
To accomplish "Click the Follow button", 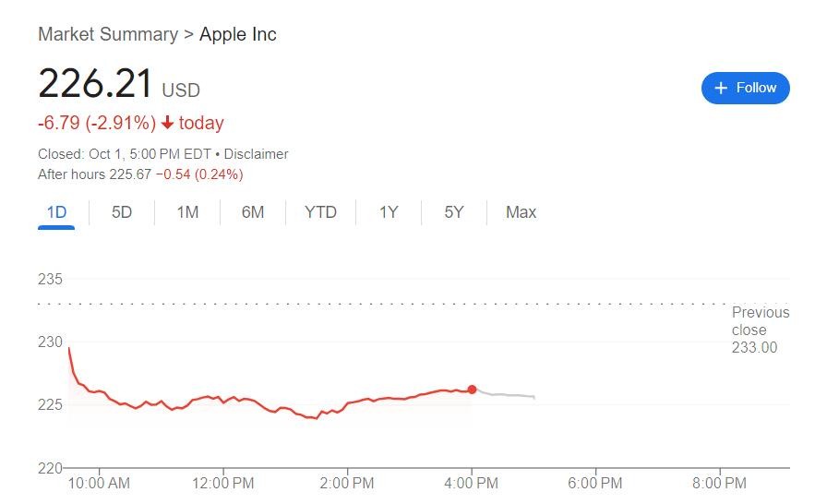I will 745,88.
